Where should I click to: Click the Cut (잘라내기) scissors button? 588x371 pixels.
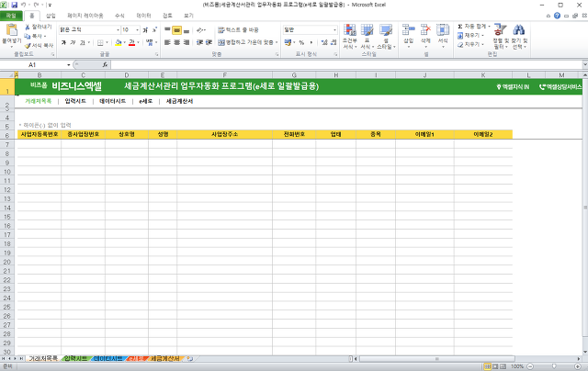[x=39, y=27]
